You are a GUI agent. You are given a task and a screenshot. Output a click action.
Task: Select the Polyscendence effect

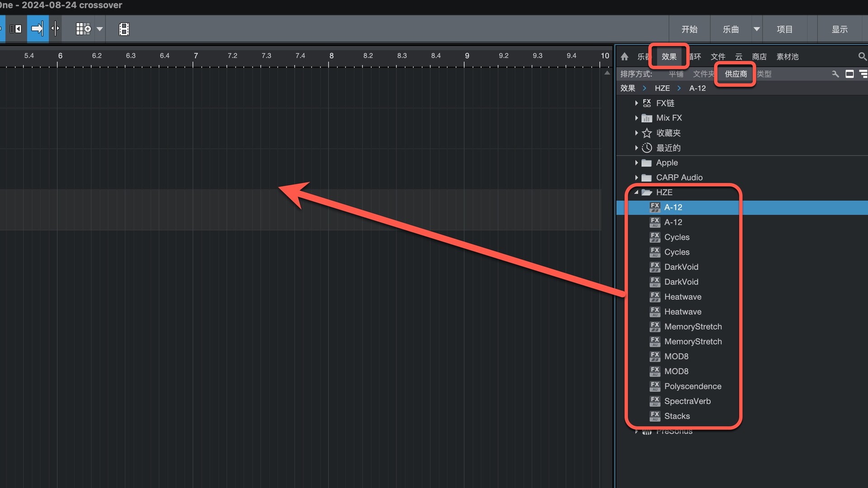pos(693,386)
